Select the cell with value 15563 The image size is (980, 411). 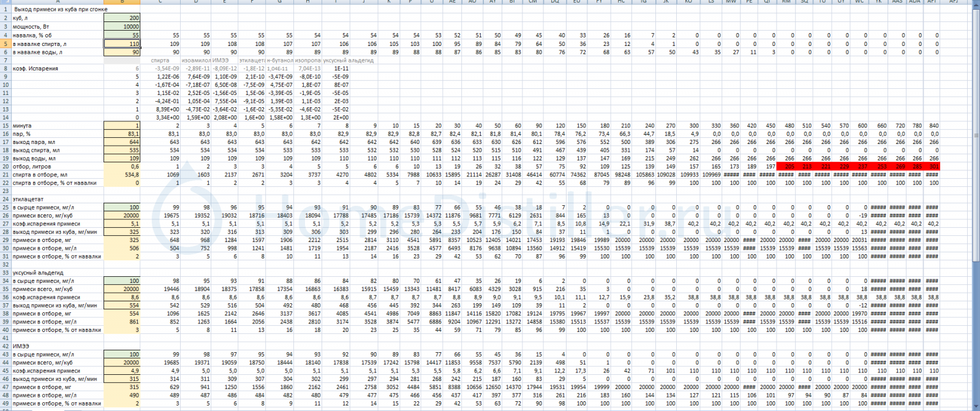click(x=859, y=248)
